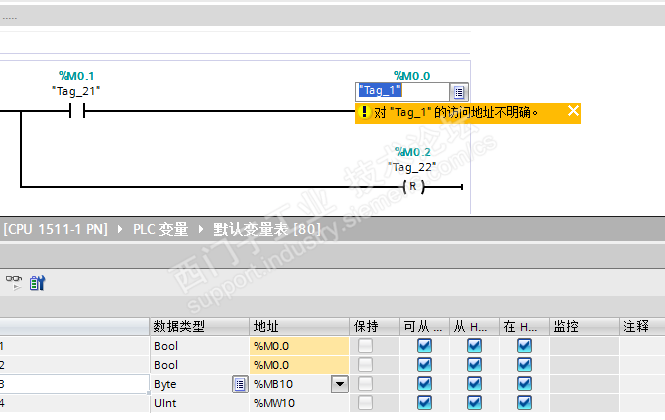Sort by the 数据类型 column header
Viewport: 665px width, 420px height.
click(x=199, y=326)
